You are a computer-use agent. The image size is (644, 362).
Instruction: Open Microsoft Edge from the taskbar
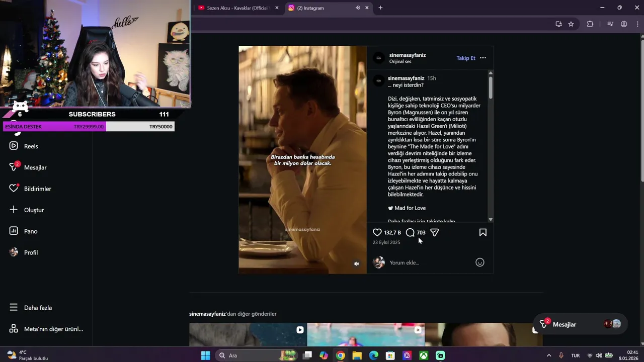[x=373, y=355]
